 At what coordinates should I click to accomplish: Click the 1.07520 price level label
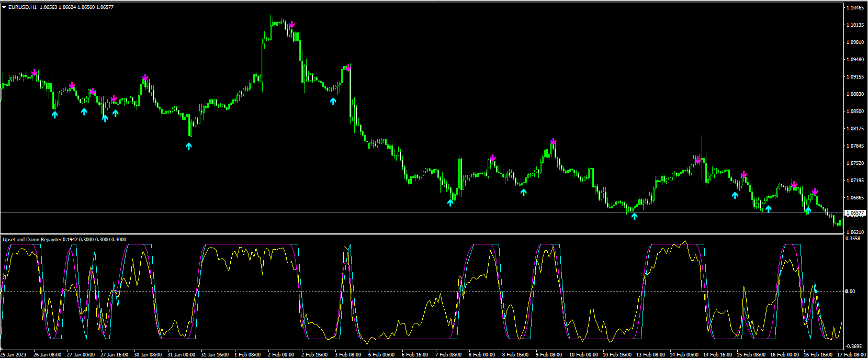click(x=855, y=163)
